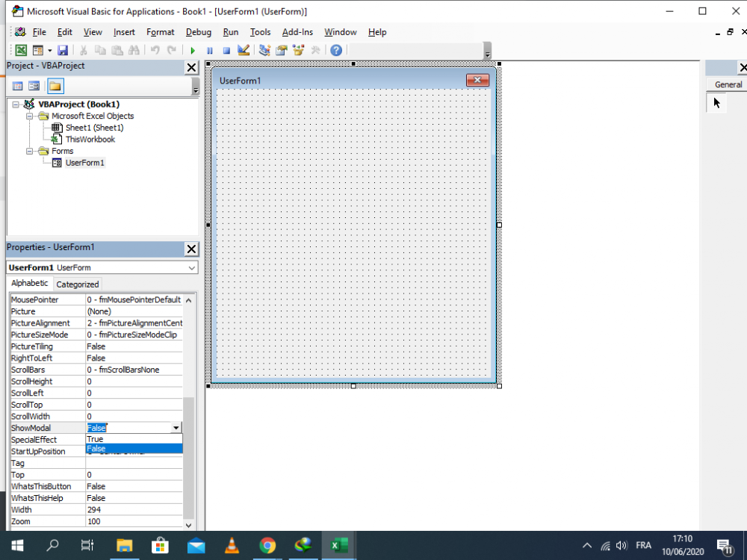Open the Edit menu

[65, 32]
